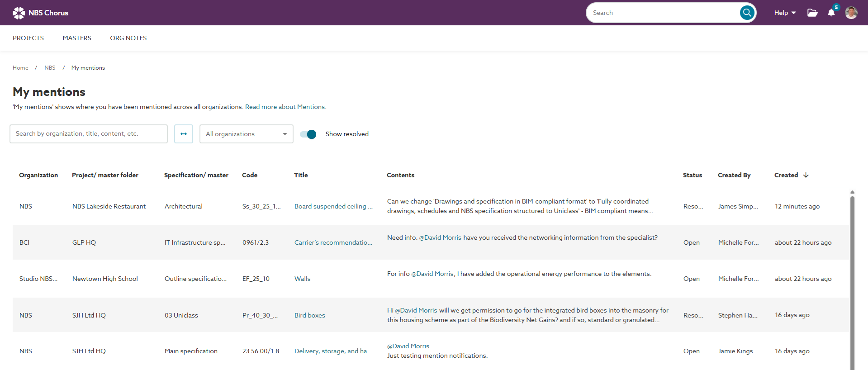
Task: Select the NBS Lakeside Restaurant cell
Action: click(x=109, y=206)
